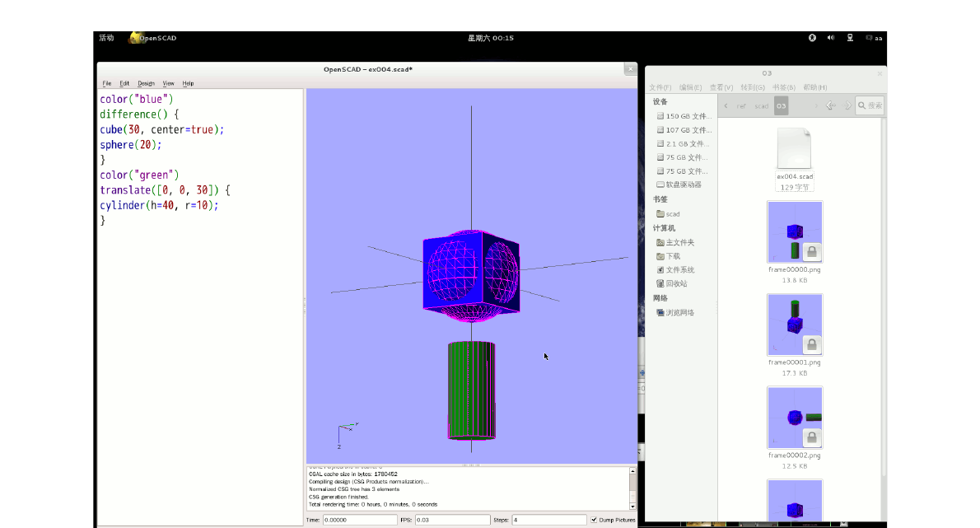This screenshot has width=980, height=528.
Task: Open 文件(F) menu in file manager
Action: pyautogui.click(x=660, y=87)
